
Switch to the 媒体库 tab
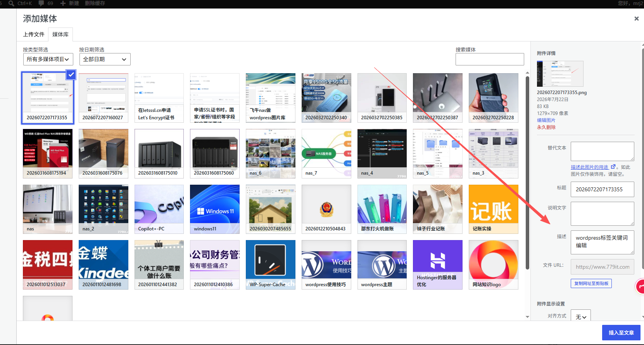(x=60, y=34)
